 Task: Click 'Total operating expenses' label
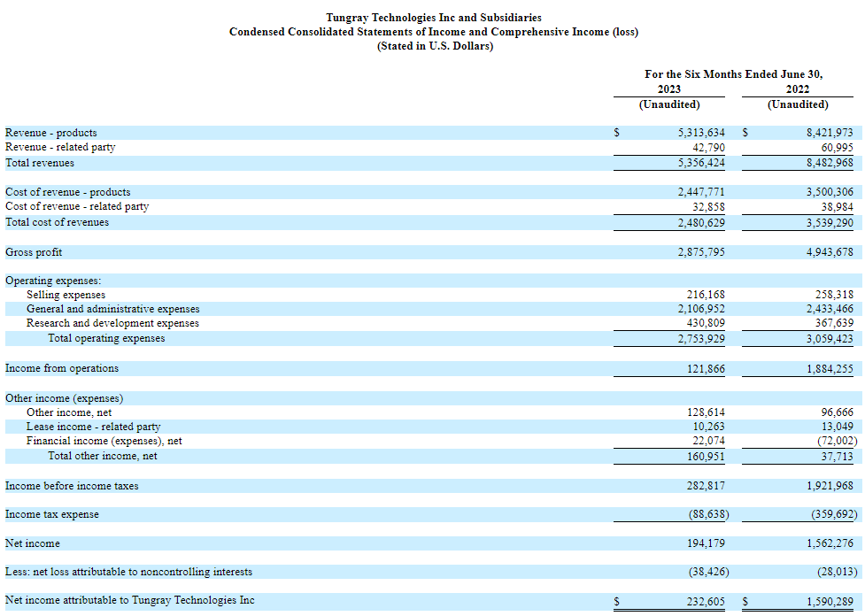click(x=106, y=338)
